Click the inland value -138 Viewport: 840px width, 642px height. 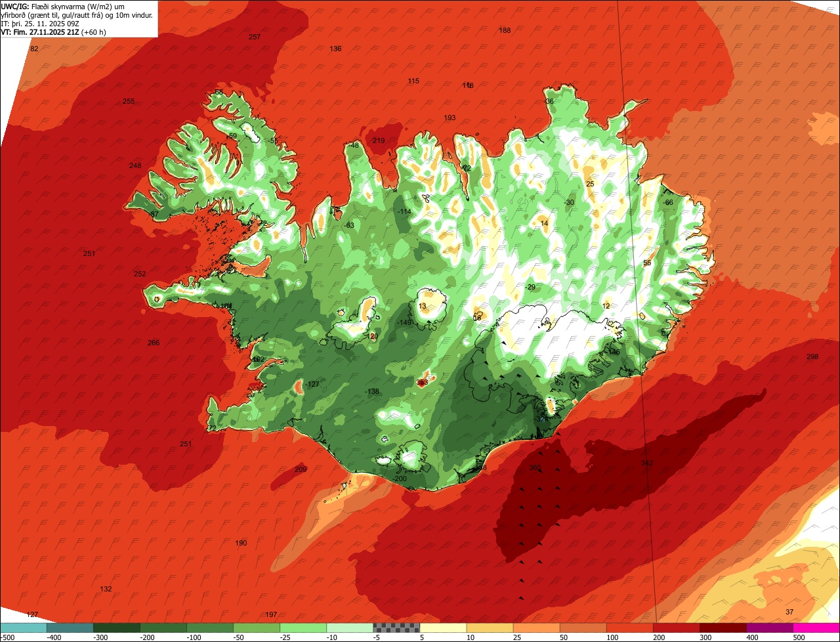tap(372, 391)
